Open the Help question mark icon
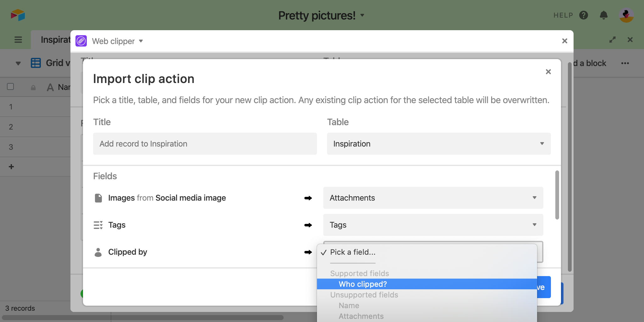 (583, 15)
